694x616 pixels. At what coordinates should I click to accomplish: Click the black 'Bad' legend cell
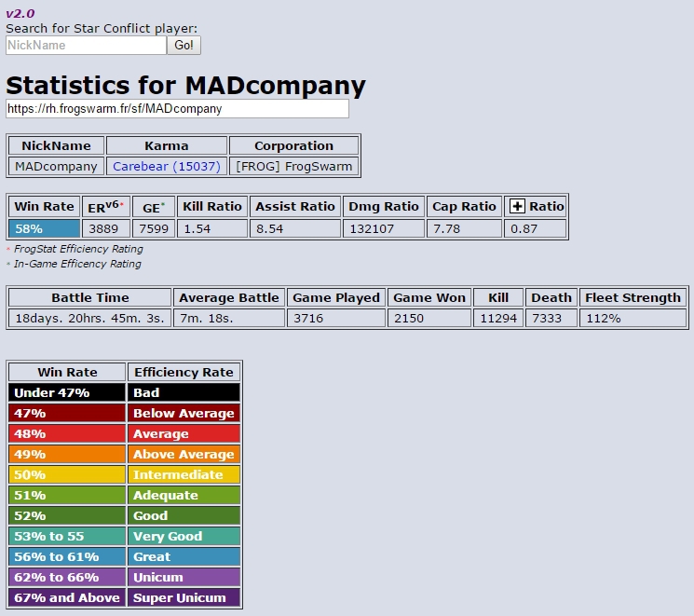[184, 393]
